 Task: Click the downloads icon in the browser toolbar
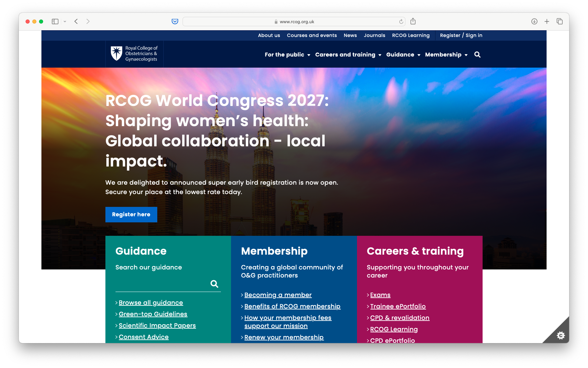[x=534, y=21]
